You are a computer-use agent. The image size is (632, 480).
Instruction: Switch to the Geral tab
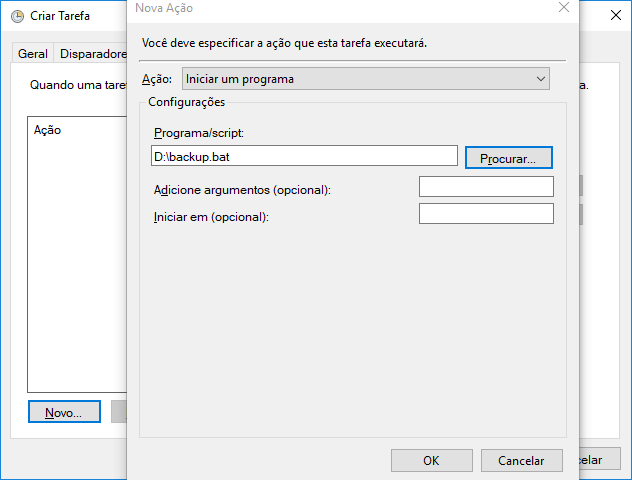33,54
